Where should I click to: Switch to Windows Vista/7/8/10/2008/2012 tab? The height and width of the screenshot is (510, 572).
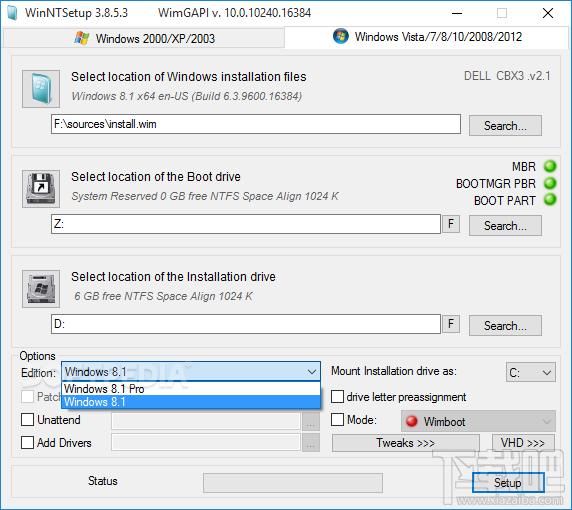(427, 36)
